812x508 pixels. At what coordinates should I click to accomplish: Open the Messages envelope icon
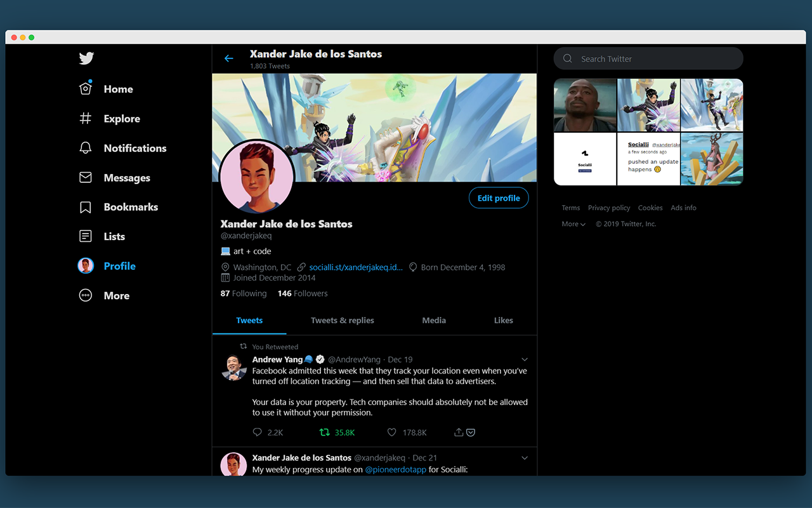click(86, 178)
